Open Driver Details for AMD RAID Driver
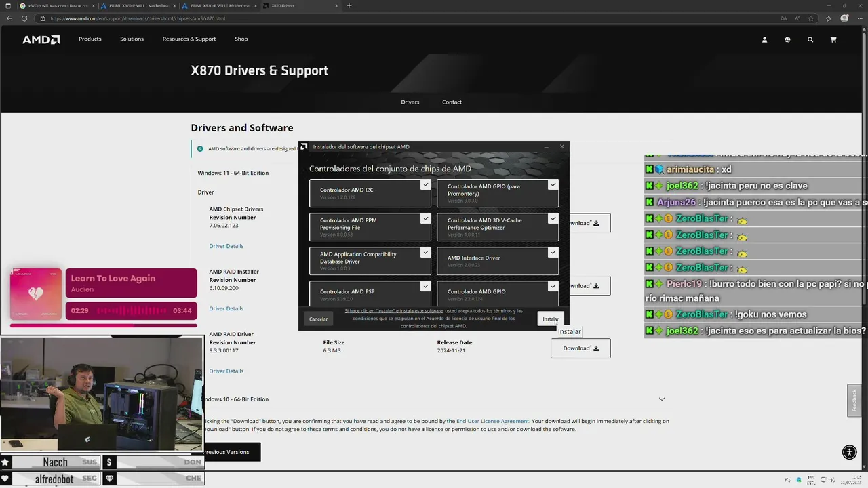 pos(226,371)
